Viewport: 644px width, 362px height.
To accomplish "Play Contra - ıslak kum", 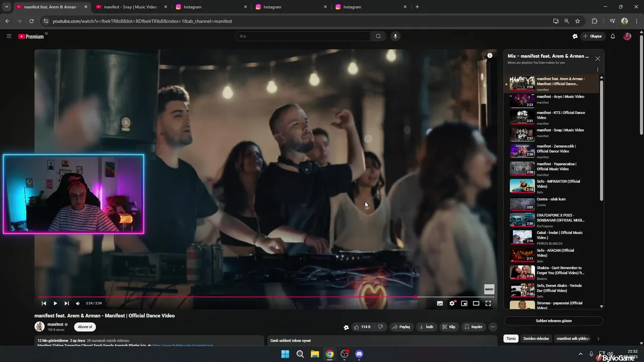I will click(552, 203).
